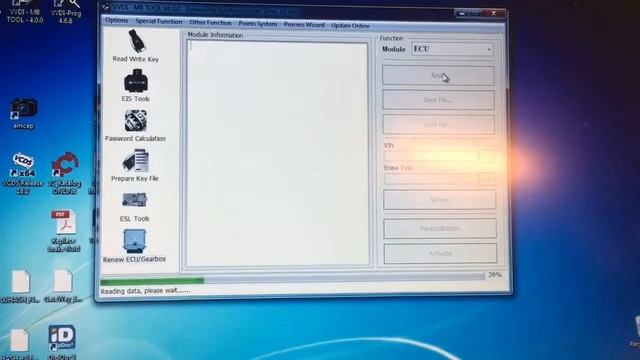Click the 'Reading data, please wait' status text
The height and width of the screenshot is (360, 640).
coord(145,291)
